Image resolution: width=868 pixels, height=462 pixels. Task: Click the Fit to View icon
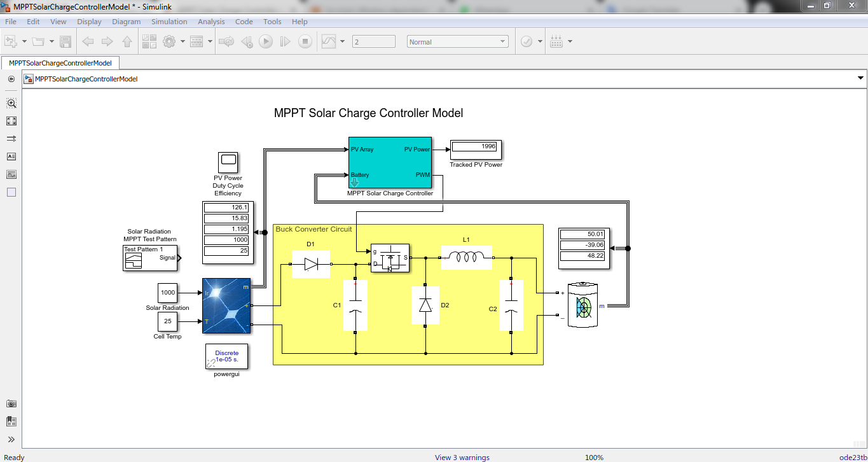coord(11,121)
